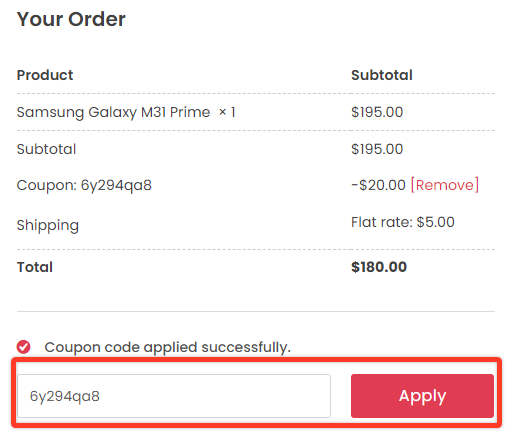The image size is (507, 432).
Task: Select the Samsung Galaxy M31 Prime product name
Action: (113, 112)
